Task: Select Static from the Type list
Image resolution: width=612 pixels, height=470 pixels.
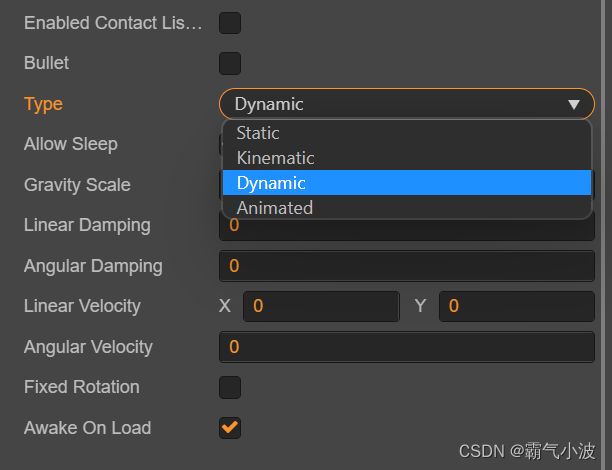Action: tap(407, 133)
